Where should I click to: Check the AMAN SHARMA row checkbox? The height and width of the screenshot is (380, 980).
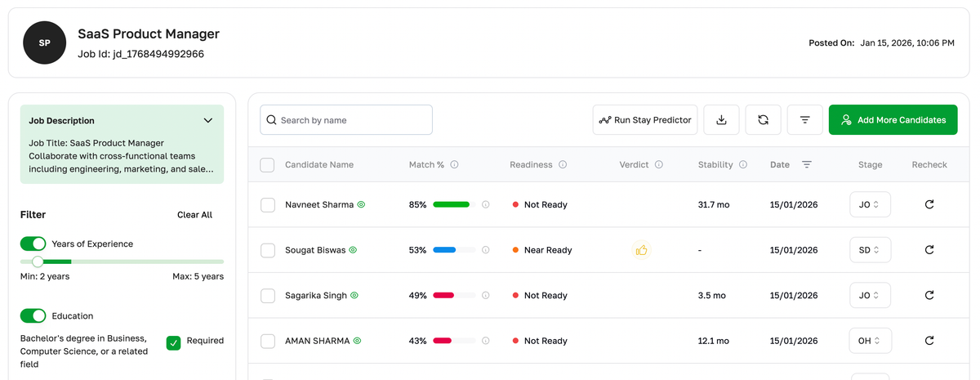coord(268,341)
